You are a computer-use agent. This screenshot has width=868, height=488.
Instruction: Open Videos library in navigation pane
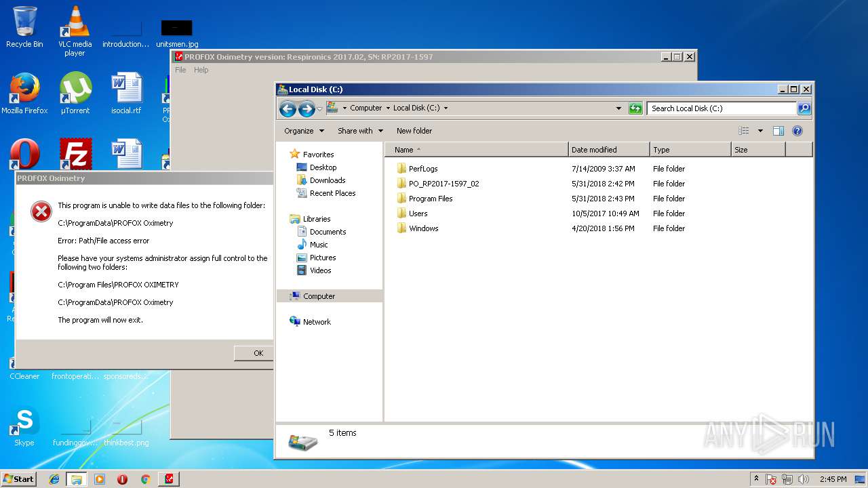tap(320, 270)
